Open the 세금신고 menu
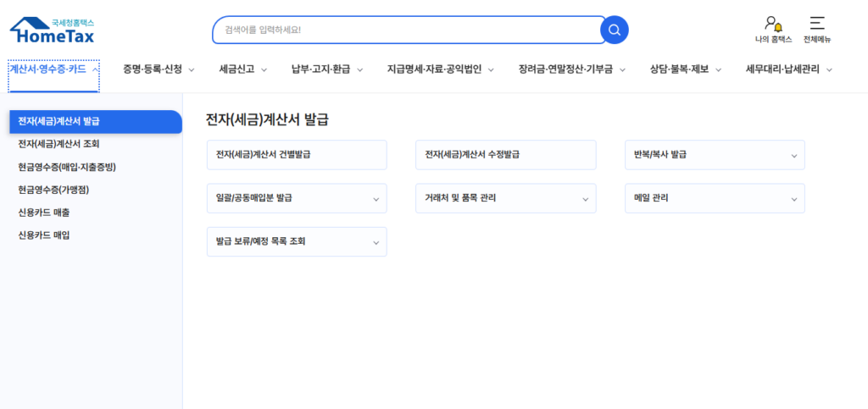The image size is (868, 409). [x=243, y=69]
